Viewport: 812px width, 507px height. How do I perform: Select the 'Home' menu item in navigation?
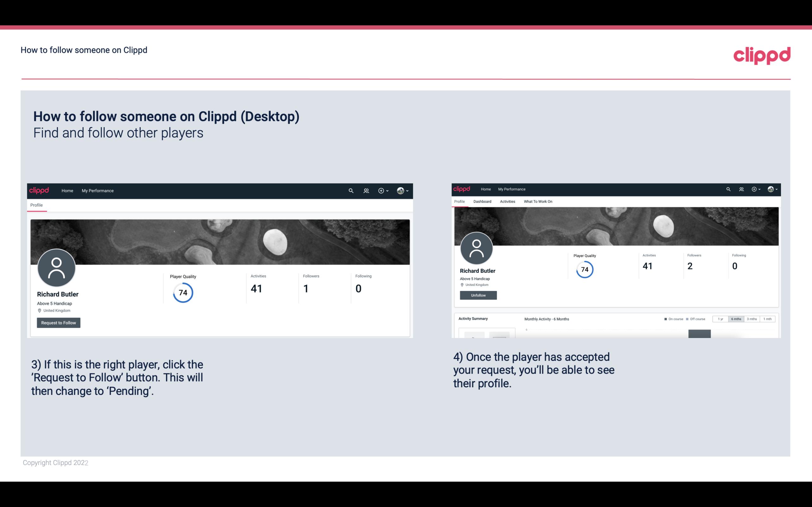click(67, 190)
